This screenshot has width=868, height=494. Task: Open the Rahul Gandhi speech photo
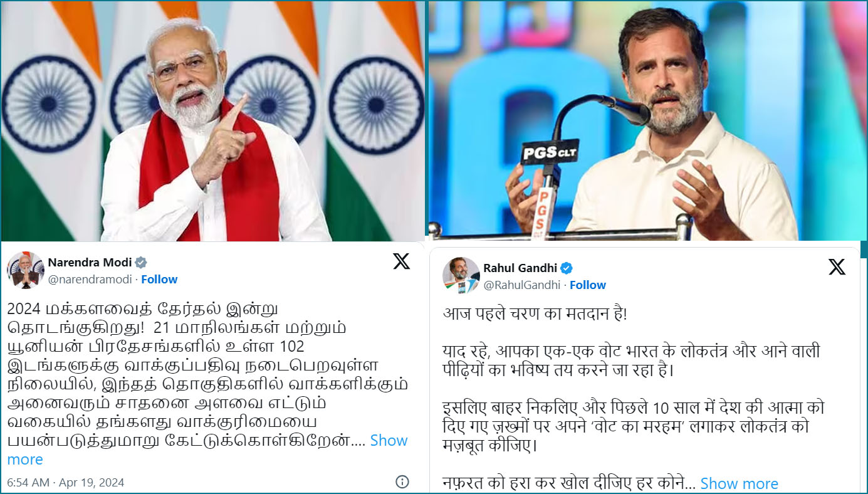[x=647, y=120]
